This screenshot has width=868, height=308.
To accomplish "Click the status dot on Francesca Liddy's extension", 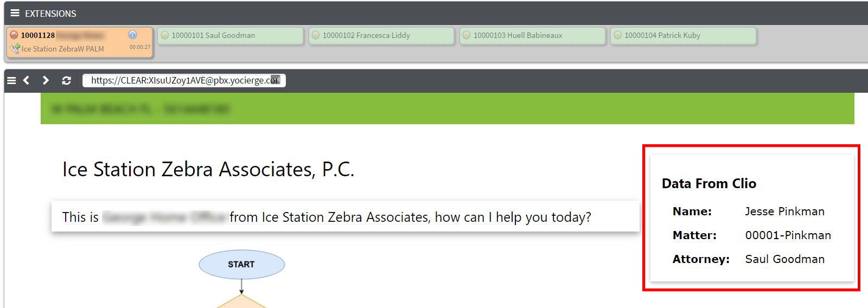I will tap(316, 35).
